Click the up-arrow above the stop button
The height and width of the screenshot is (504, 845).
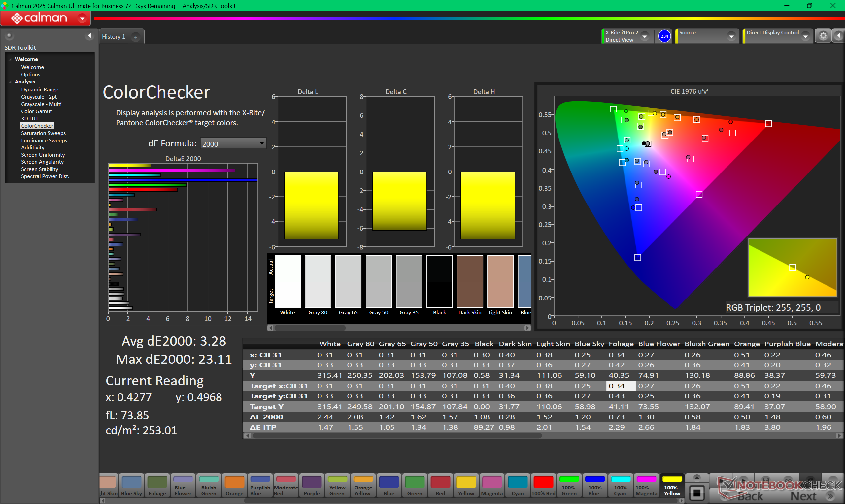point(696,478)
